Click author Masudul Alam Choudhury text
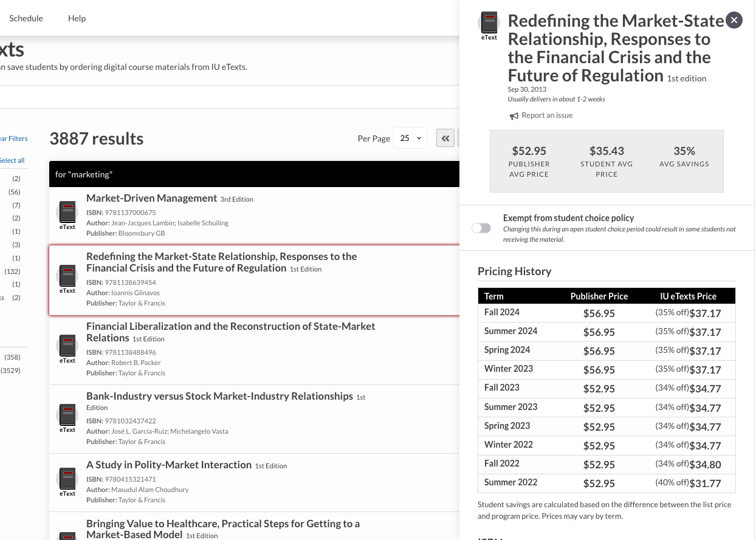Screen dimensions: 756x540 tap(150, 490)
